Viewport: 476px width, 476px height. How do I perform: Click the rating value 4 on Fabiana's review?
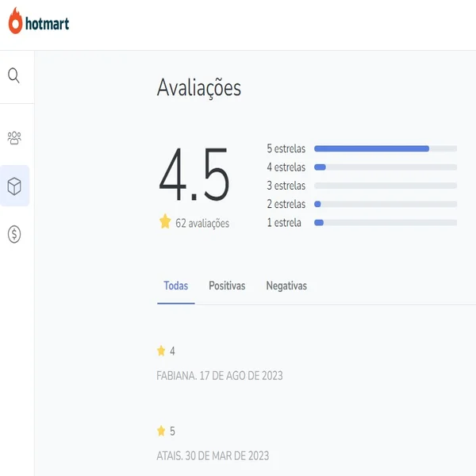172,351
